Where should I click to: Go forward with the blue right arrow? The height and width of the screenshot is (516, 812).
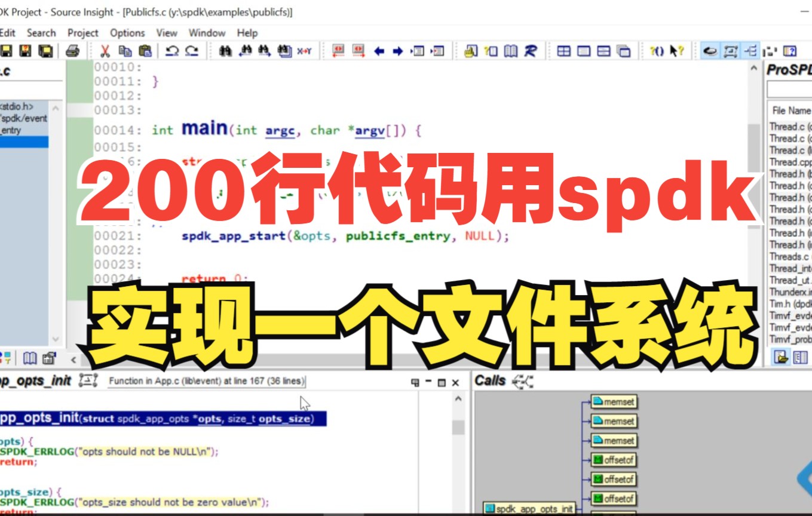point(398,51)
